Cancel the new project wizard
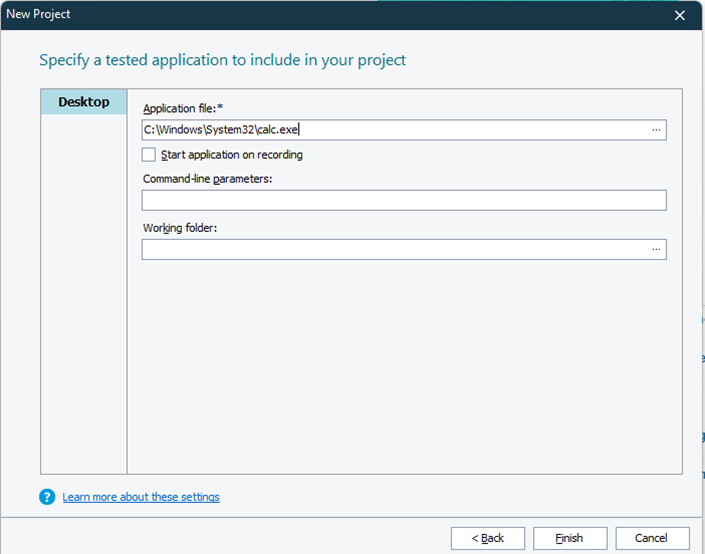Viewport: 705px width, 554px height. [x=652, y=538]
